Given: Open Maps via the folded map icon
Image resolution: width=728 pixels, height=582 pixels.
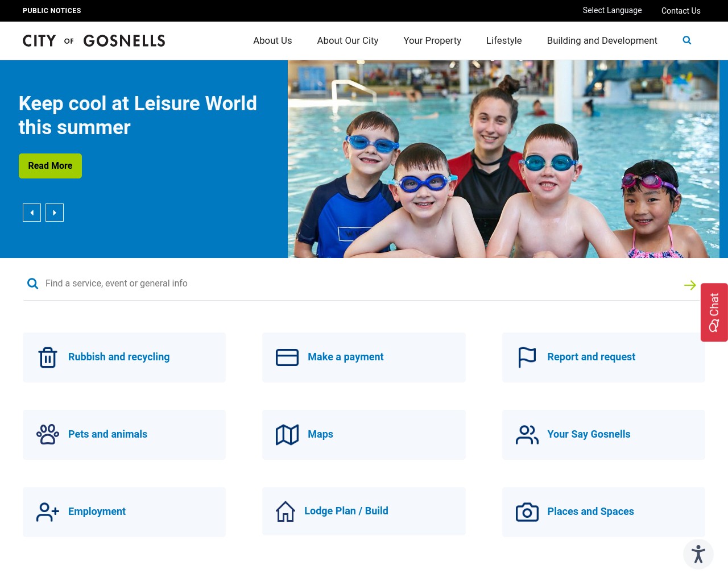Looking at the screenshot, I should (x=287, y=434).
